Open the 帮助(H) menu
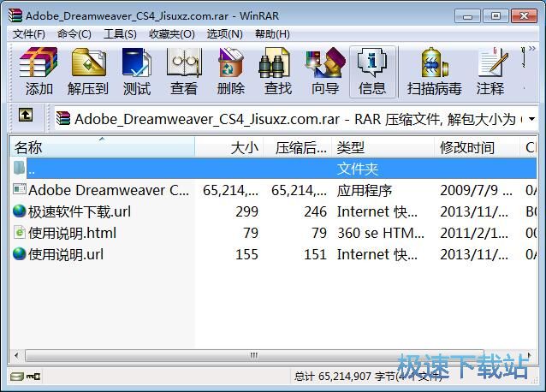 click(x=272, y=34)
